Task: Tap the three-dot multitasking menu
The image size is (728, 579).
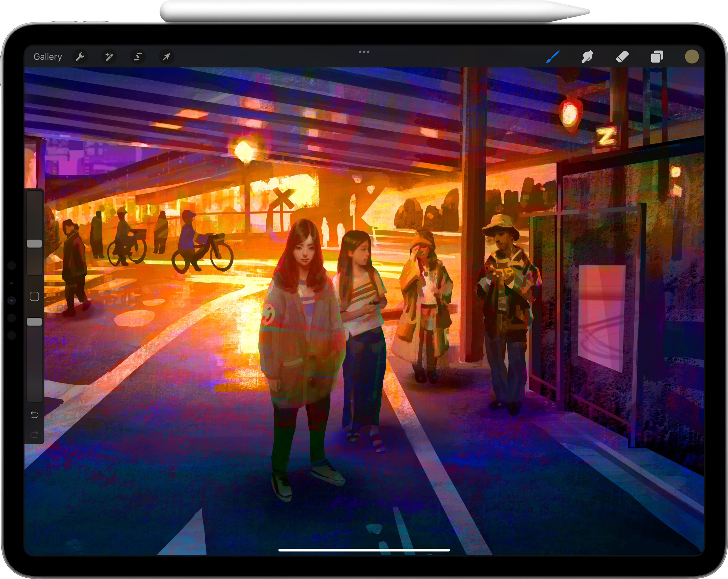Action: 364,52
